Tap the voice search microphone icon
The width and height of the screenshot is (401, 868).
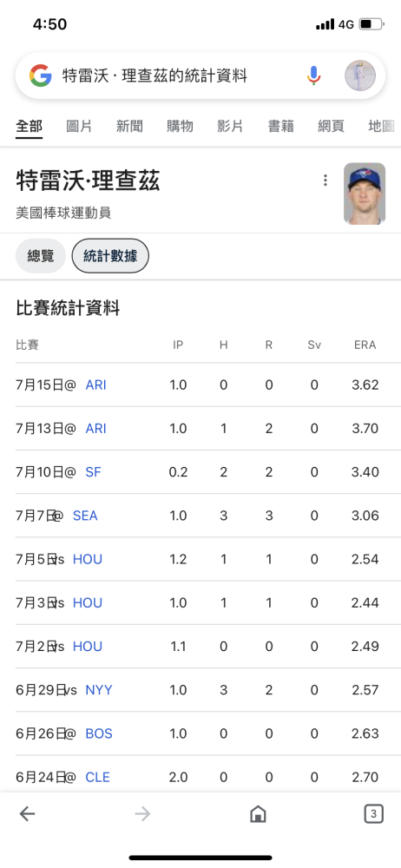pos(313,76)
